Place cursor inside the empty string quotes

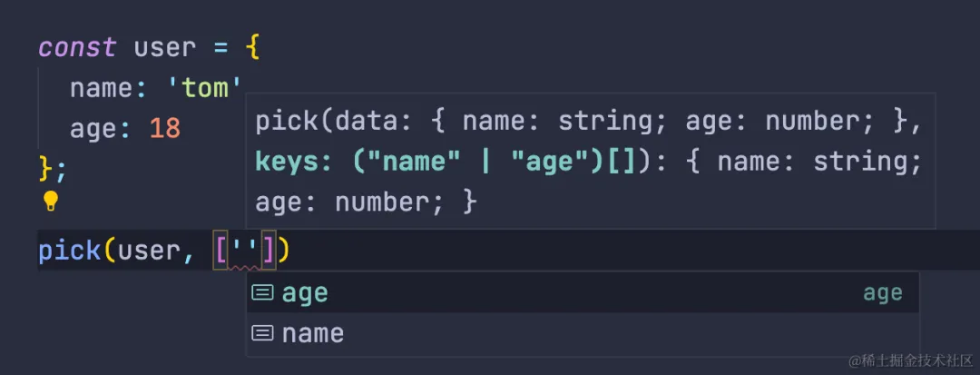point(243,251)
